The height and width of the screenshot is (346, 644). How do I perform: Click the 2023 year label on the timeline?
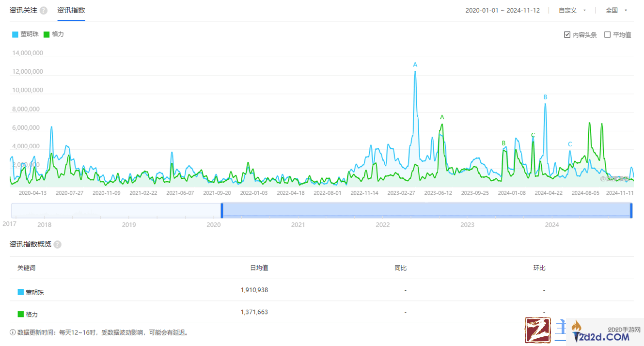point(467,225)
